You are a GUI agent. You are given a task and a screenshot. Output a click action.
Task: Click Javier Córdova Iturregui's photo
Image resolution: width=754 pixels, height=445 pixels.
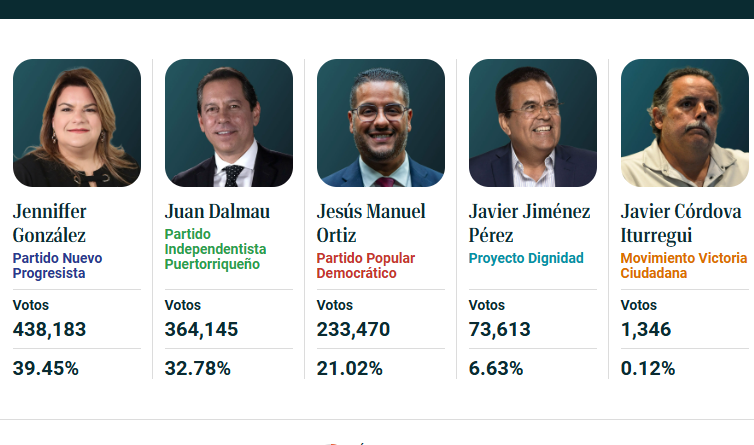point(685,123)
